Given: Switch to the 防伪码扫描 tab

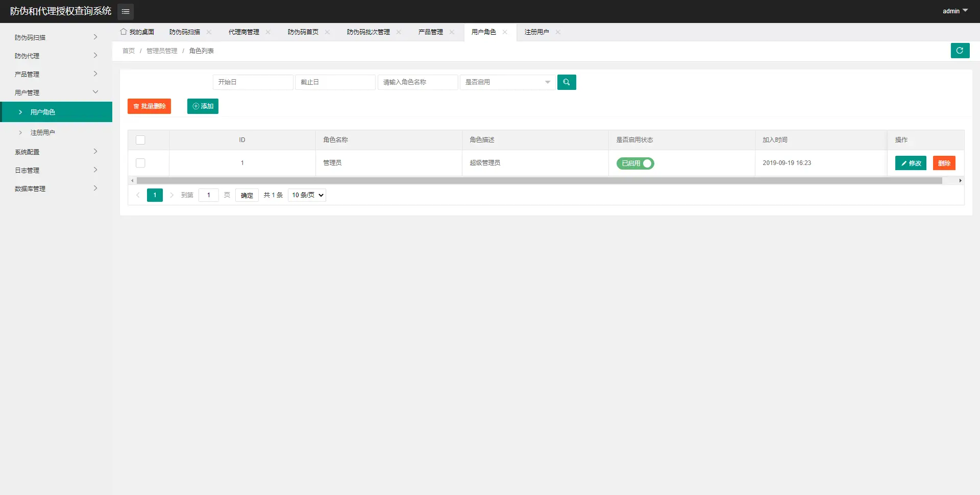Looking at the screenshot, I should (185, 32).
